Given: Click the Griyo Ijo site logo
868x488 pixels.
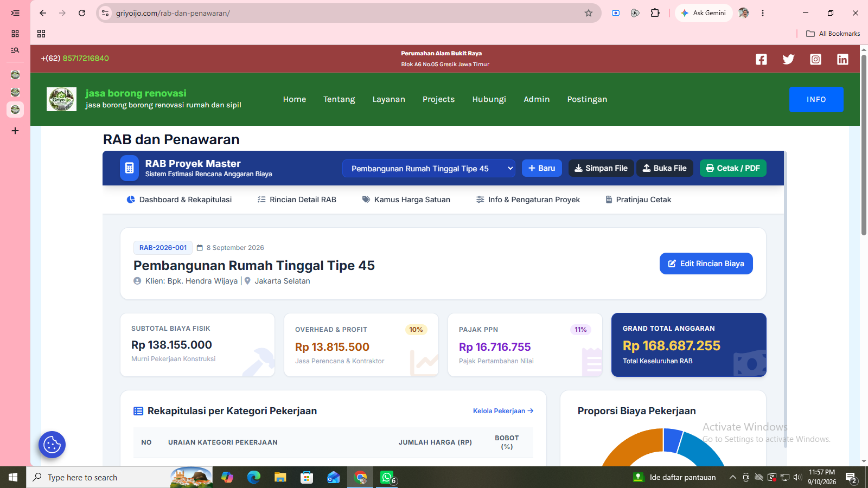Looking at the screenshot, I should [61, 99].
